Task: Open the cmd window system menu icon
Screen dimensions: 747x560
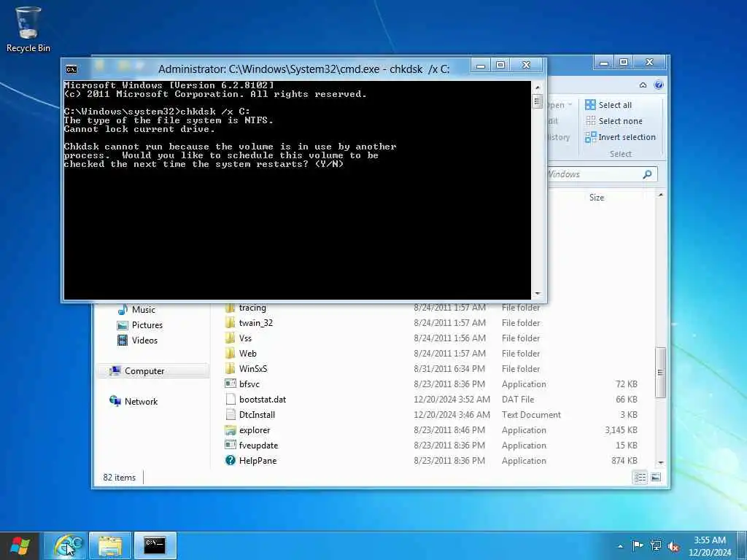Action: click(71, 69)
